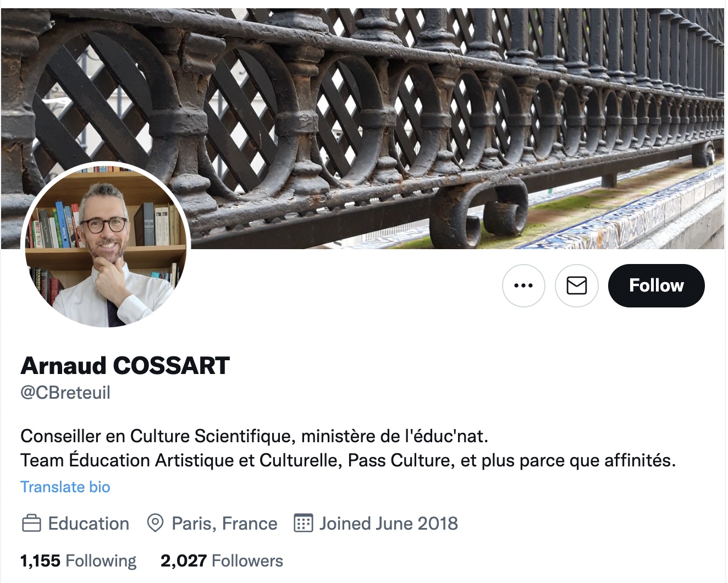Open the round profile photo
Image resolution: width=728 pixels, height=583 pixels.
[106, 245]
